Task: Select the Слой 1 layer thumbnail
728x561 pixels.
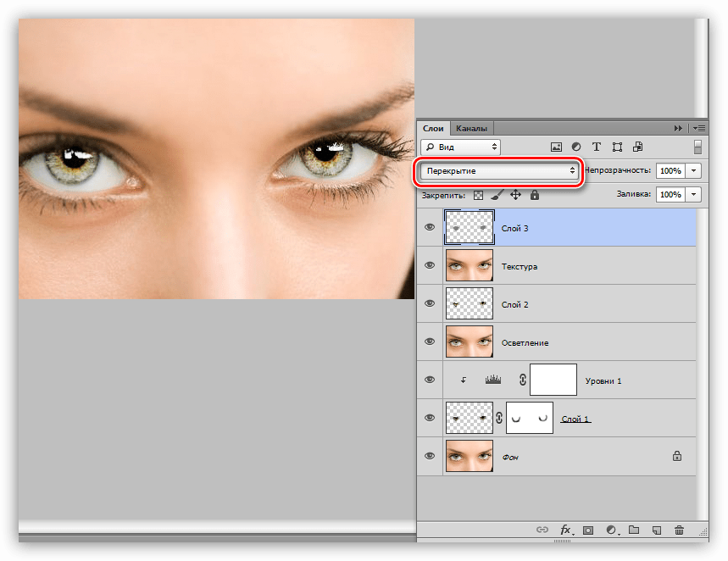Action: pyautogui.click(x=470, y=418)
